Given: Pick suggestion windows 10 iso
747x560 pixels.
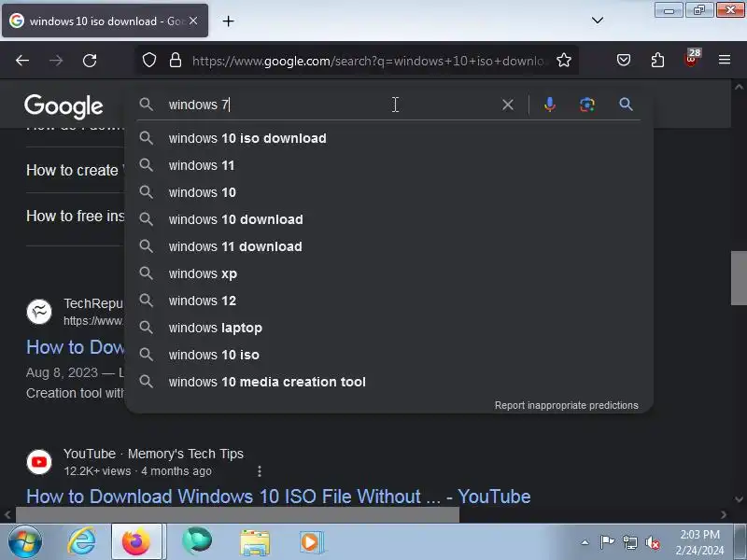Looking at the screenshot, I should [388, 355].
